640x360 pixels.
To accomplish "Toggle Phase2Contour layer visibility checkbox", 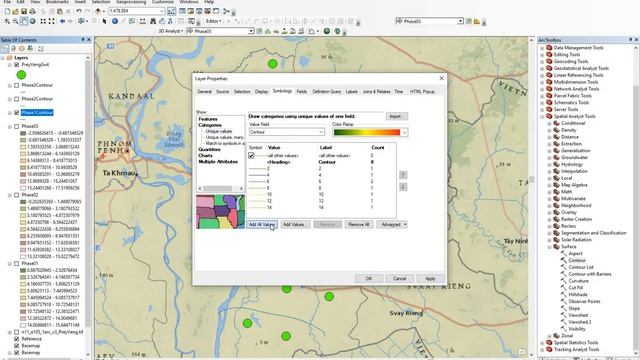I will (x=17, y=99).
